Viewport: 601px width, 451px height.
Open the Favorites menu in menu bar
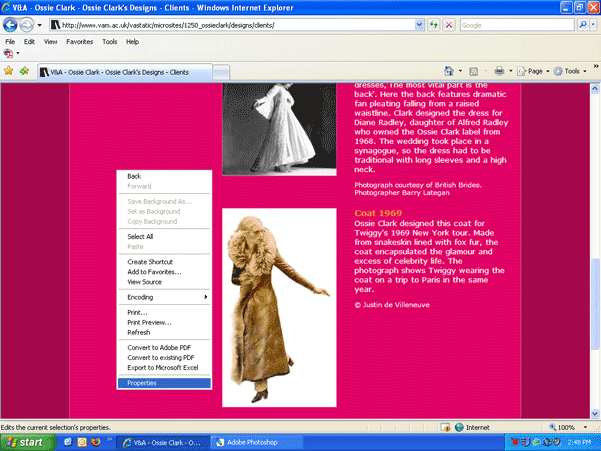[79, 42]
